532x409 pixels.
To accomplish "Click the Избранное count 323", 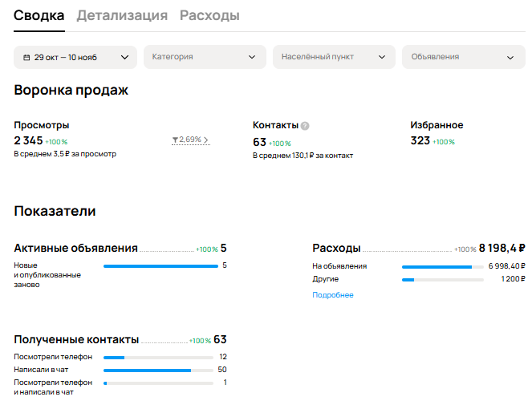I will 420,141.
